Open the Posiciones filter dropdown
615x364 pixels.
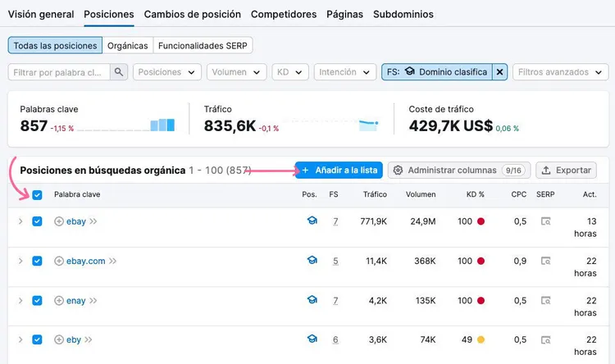click(167, 72)
